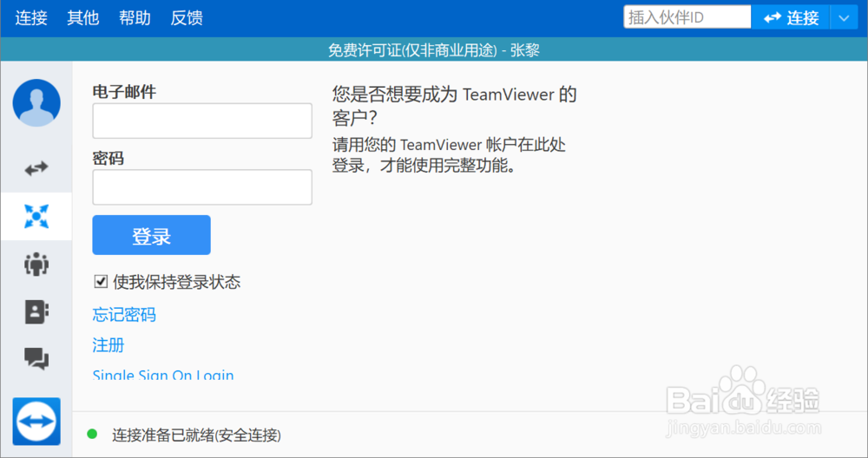This screenshot has height=458, width=868.
Task: Click the 忘记密码 link
Action: 124,315
